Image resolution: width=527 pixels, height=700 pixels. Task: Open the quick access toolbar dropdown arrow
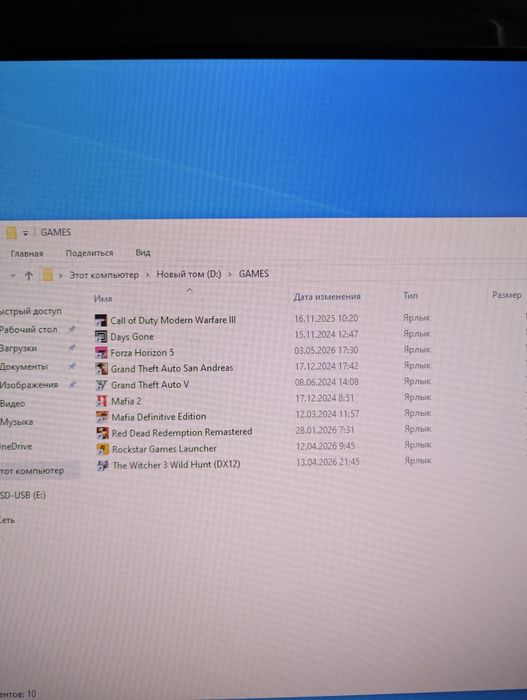point(25,233)
